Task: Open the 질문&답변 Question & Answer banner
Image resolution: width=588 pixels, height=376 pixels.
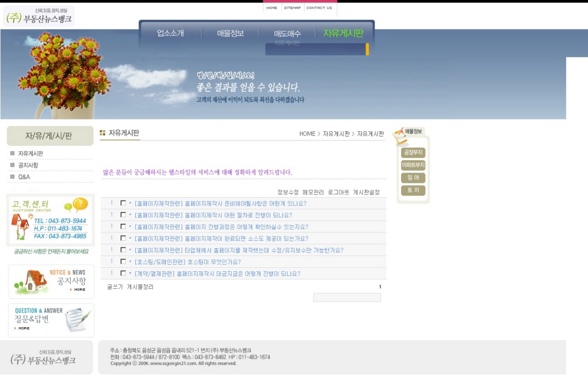Action: 51,320
